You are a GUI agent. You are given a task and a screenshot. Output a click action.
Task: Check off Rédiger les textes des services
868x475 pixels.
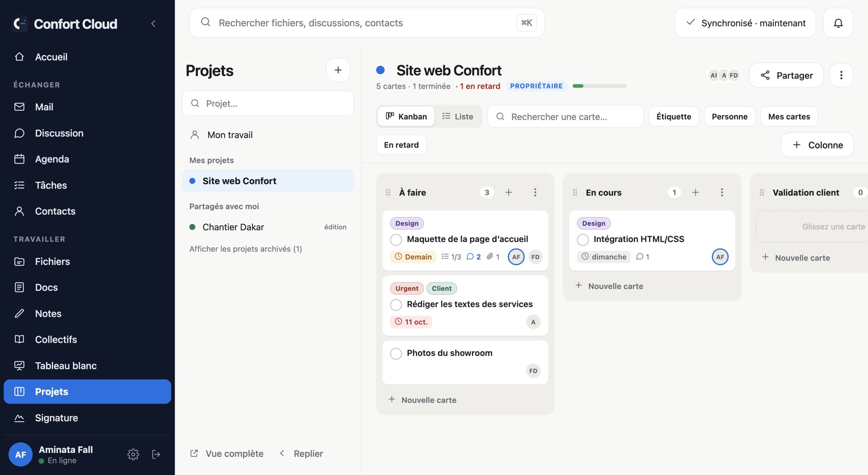(396, 305)
